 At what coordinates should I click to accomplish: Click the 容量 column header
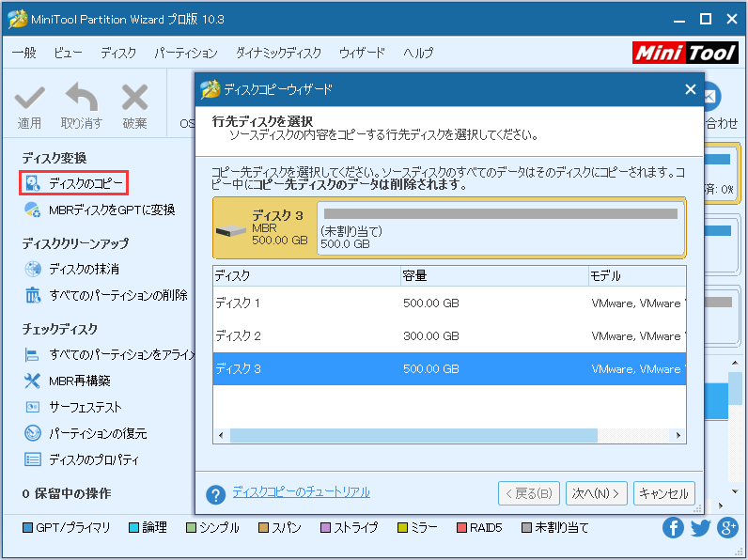pos(494,275)
